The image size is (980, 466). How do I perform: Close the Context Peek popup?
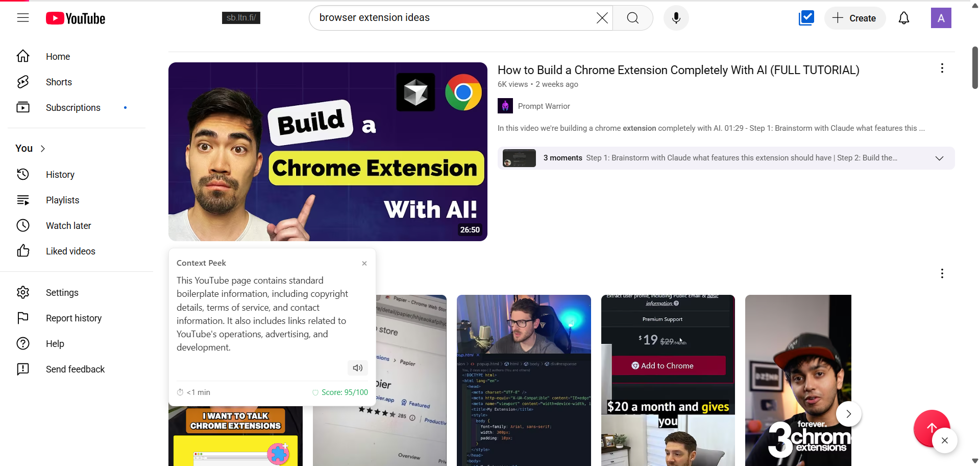pos(364,263)
